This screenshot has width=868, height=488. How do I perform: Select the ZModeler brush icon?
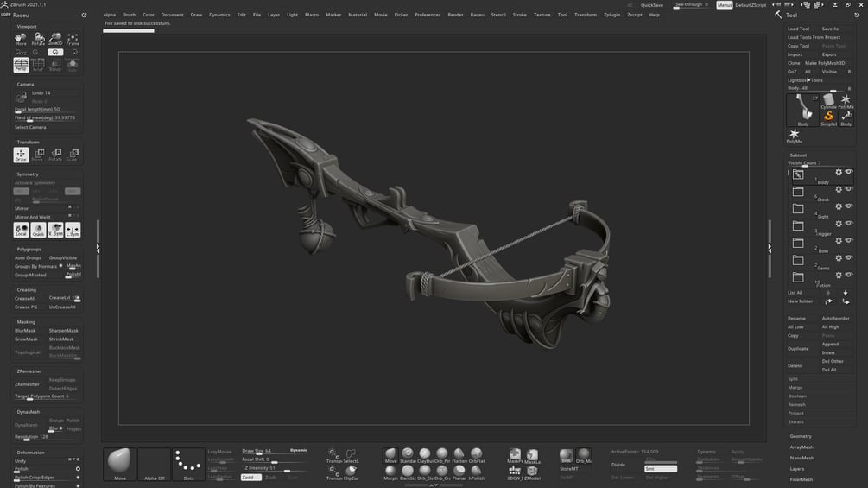tap(532, 472)
